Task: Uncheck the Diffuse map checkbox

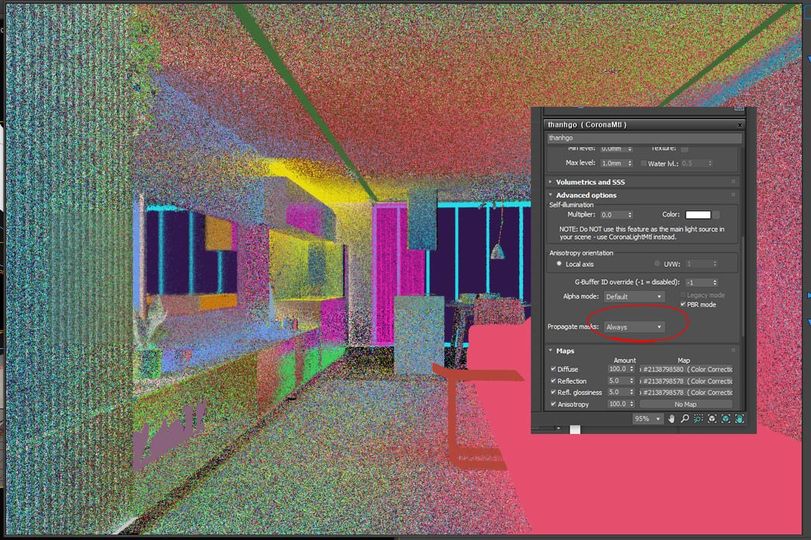Action: pyautogui.click(x=553, y=370)
